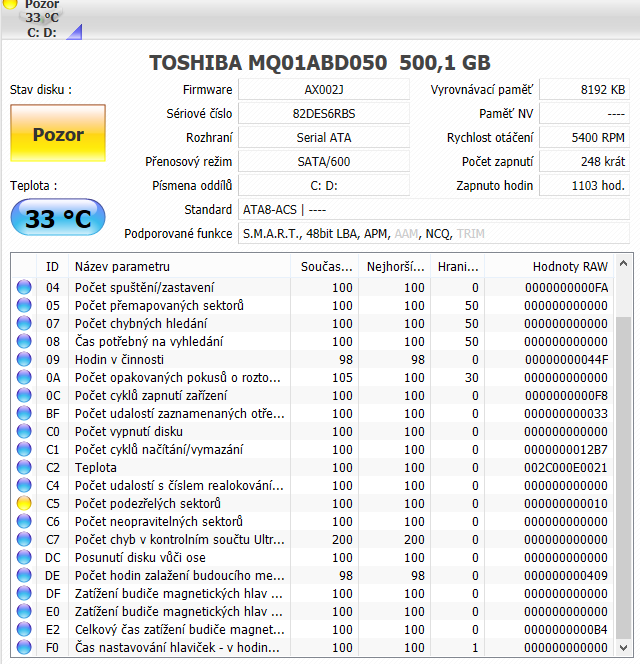Click the Hodnoty RAW column header
This screenshot has height=664, width=640.
click(549, 266)
